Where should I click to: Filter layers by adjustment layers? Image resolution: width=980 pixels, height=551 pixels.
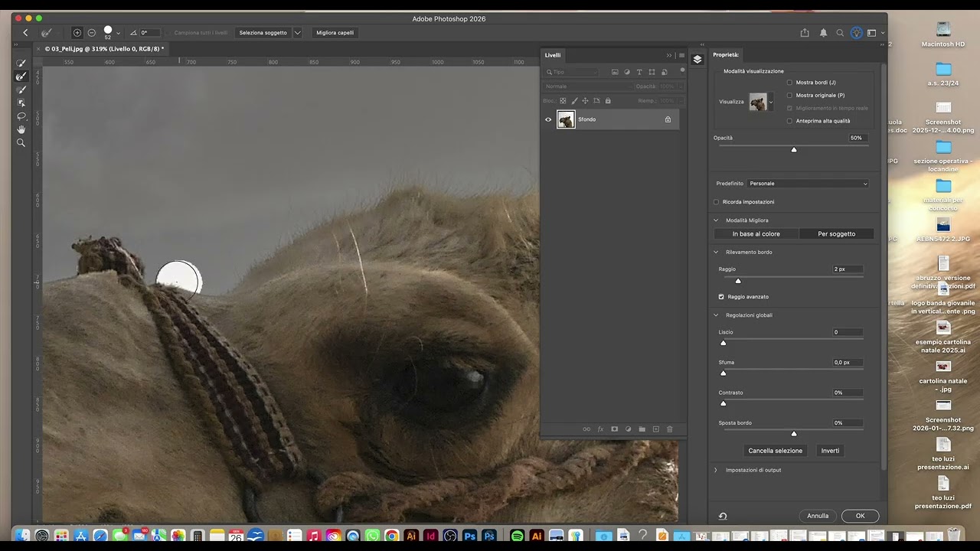tap(627, 72)
